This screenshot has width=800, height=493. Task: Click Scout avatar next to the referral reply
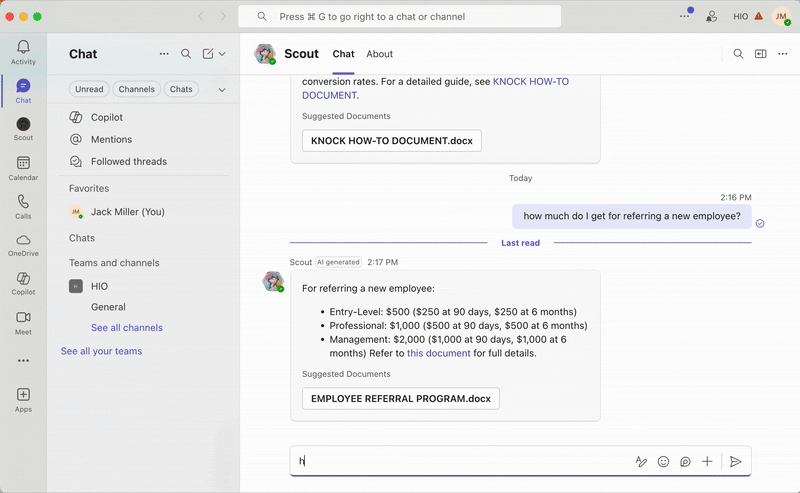coord(273,281)
